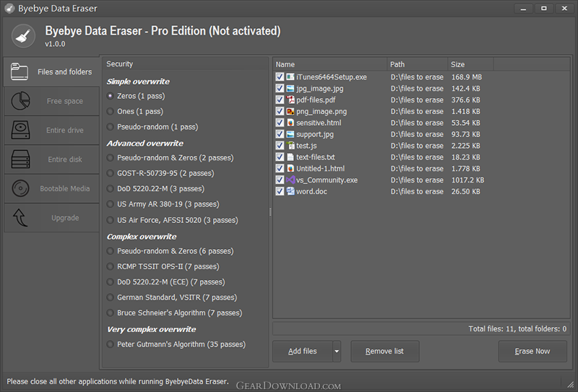Viewport: 578px width, 392px height.
Task: Open the Add files dropdown arrow
Action: [x=336, y=352]
